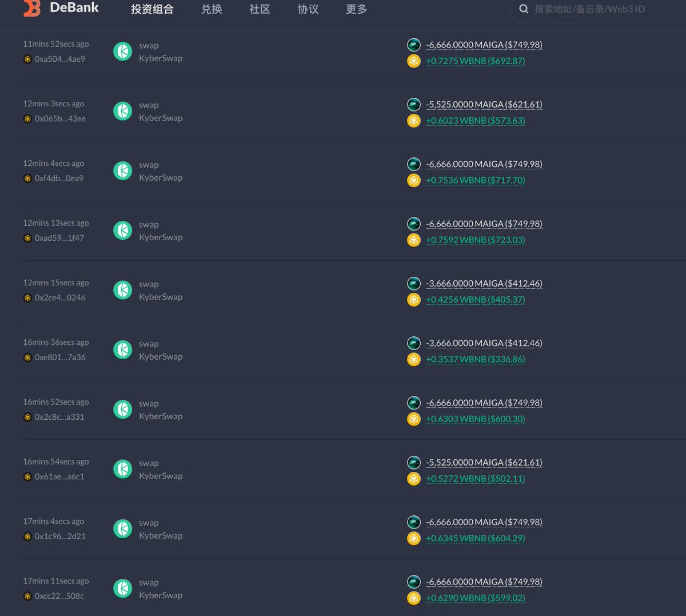Click +0.7275 WBNB ($692.87) amount
Screen dimensions: 686x616
click(x=476, y=61)
